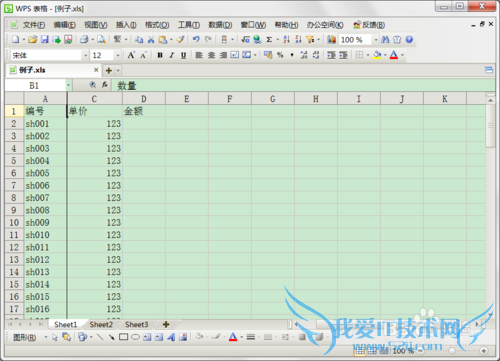Open the 文件(F) menu

(x=34, y=25)
